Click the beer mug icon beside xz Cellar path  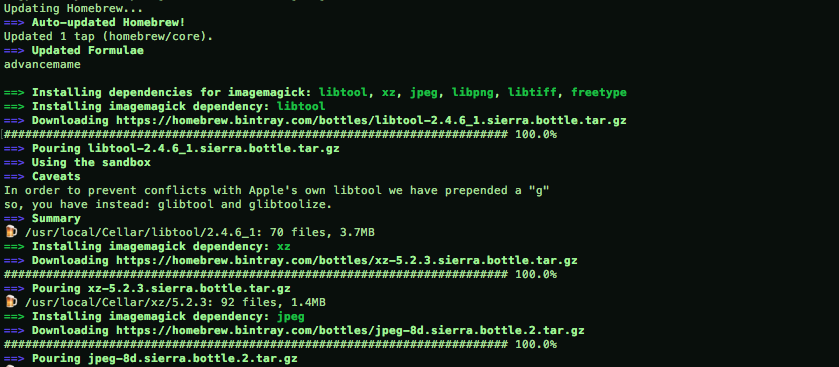[x=11, y=302]
